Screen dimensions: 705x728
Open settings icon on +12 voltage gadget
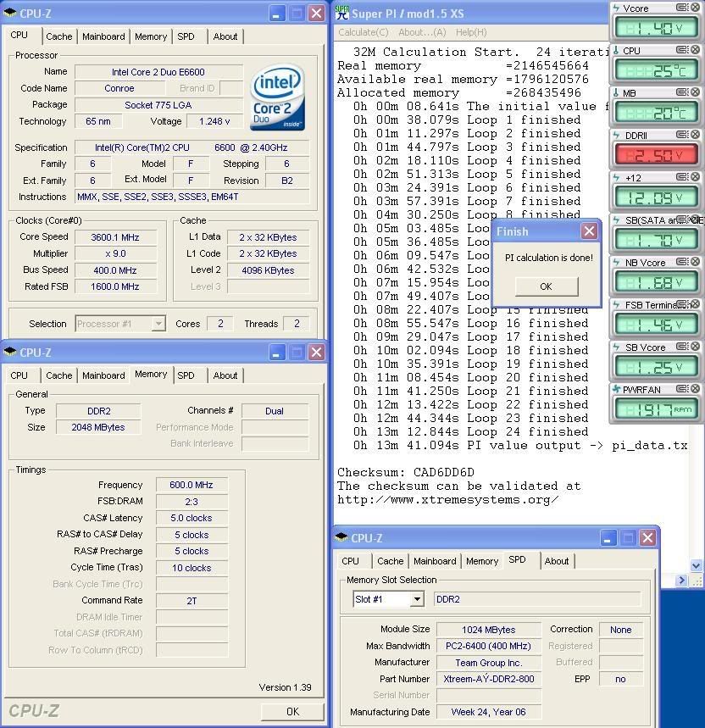(x=682, y=177)
